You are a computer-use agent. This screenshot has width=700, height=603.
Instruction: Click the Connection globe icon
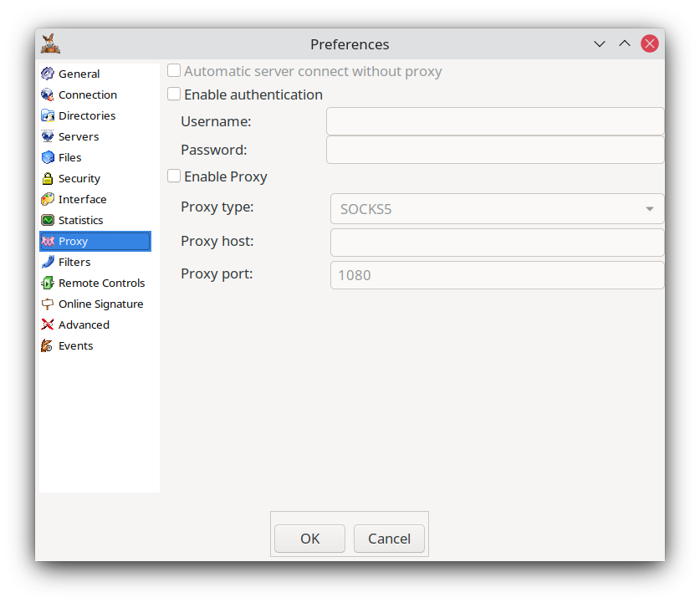pyautogui.click(x=48, y=95)
